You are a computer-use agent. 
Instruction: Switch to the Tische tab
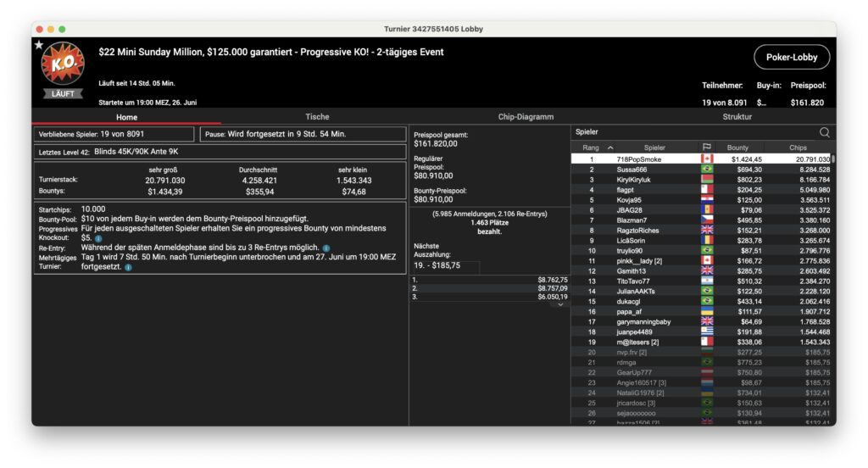click(317, 117)
